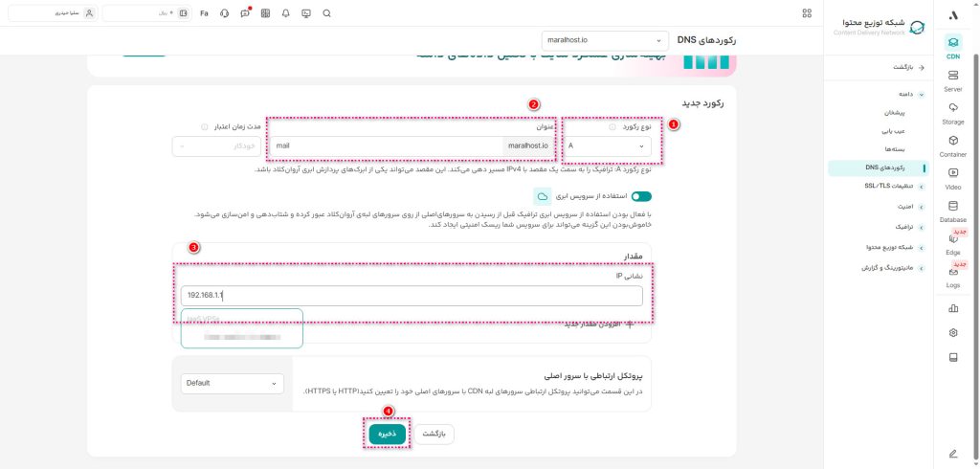Select Server in the product rail
This screenshot has width=980, height=469.
coord(953,80)
